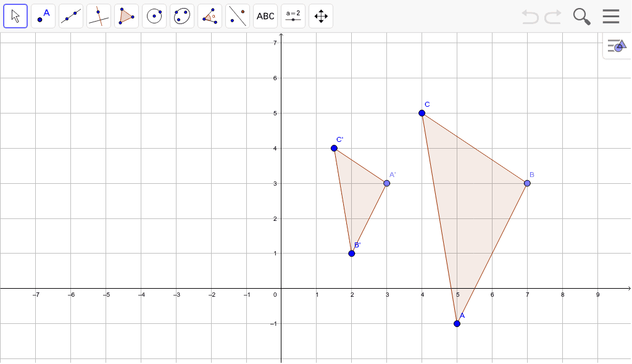
Task: Select point B at the right vertex
Action: [527, 183]
